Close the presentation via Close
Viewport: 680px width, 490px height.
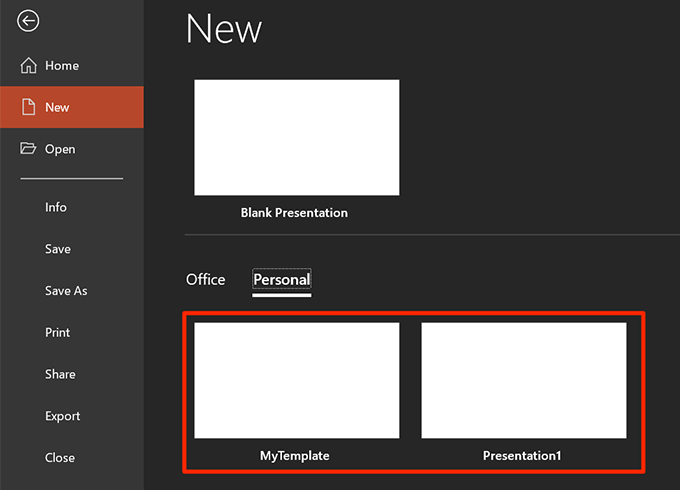(x=60, y=457)
